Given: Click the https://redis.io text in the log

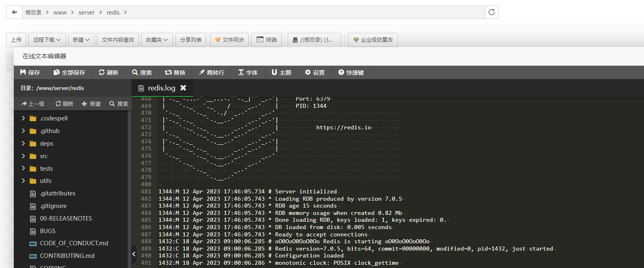Looking at the screenshot, I should pos(344,127).
